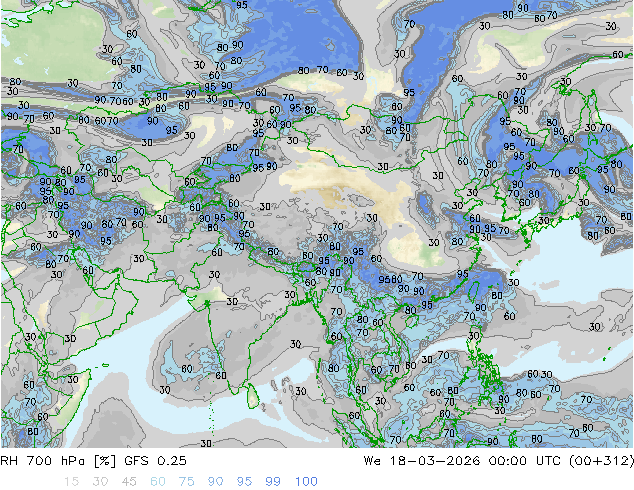Click legend value 99 in the color scale
Viewport: 634px width, 490px height.
click(273, 482)
